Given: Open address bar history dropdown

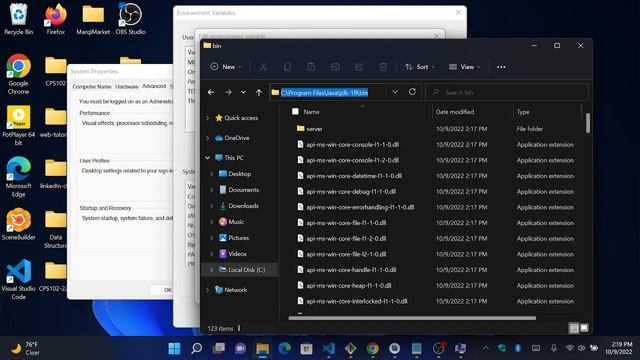Looking at the screenshot, I should (395, 92).
